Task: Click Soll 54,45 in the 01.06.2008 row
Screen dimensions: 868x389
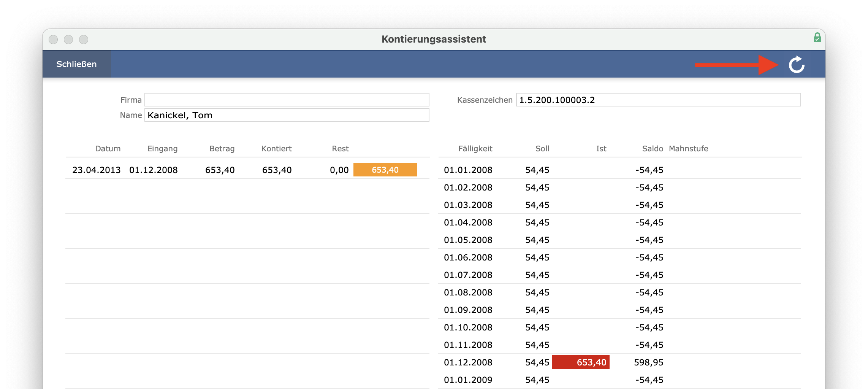Action: (x=537, y=257)
